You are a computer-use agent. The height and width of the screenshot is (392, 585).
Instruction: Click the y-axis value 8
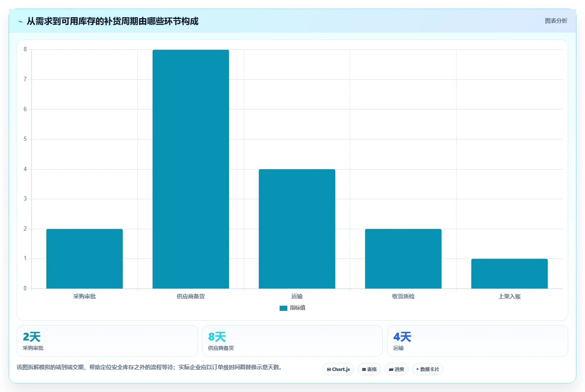(x=25, y=49)
